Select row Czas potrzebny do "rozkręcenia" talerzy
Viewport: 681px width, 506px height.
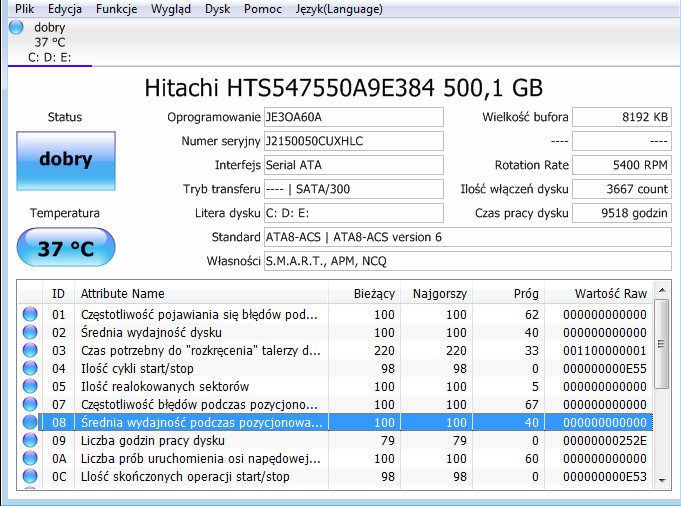335,350
